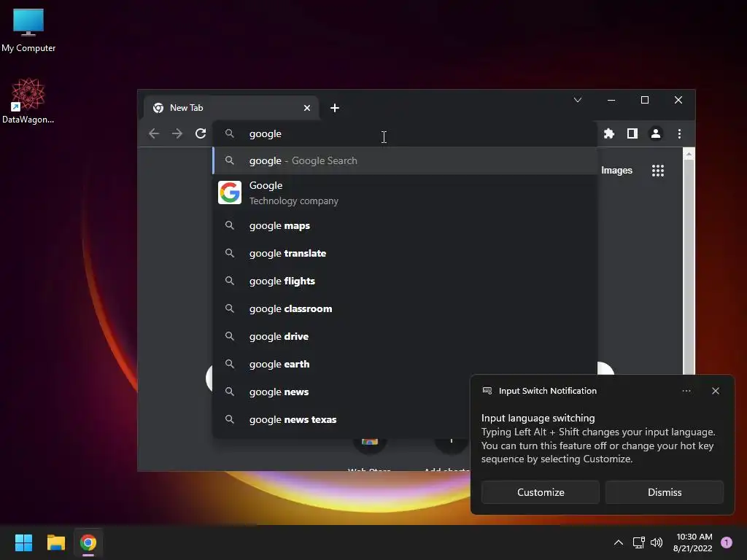Screen dimensions: 747x560
Task: Choose the 'google earth' suggestion
Action: [x=405, y=364]
